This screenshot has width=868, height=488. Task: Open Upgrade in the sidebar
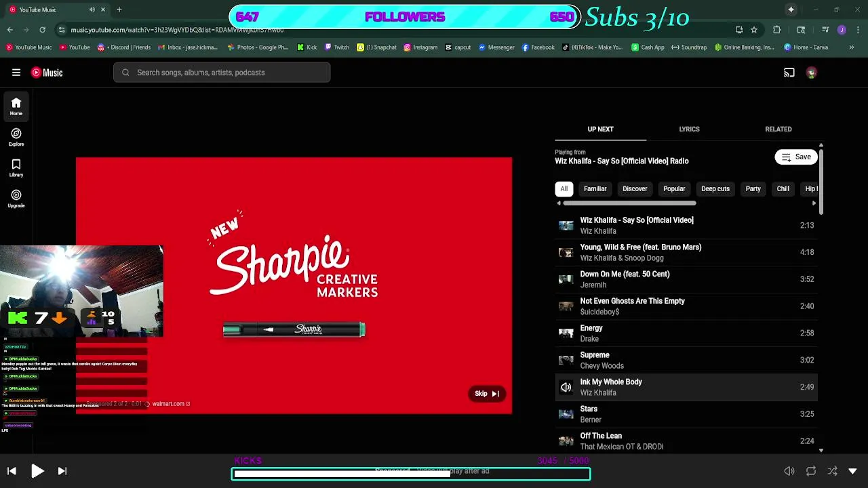click(16, 199)
